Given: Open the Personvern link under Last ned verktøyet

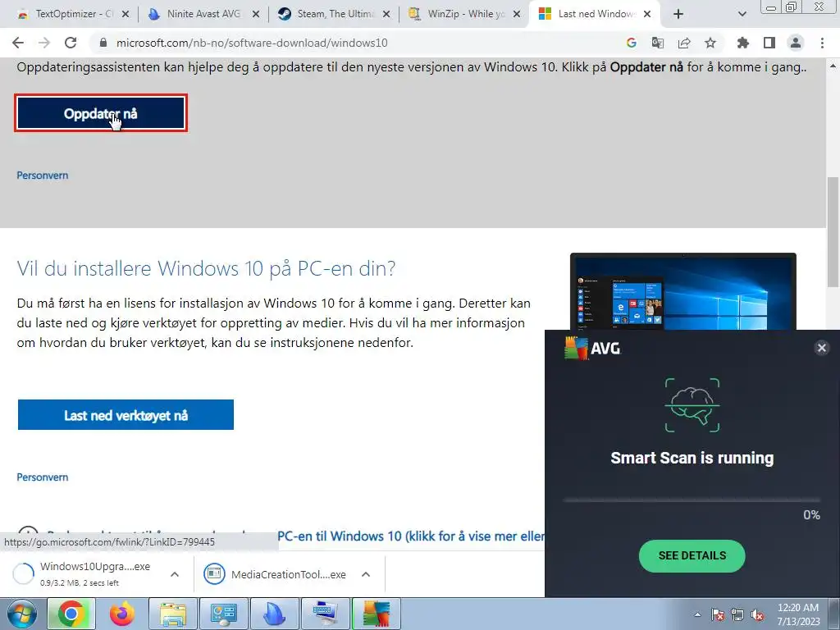Looking at the screenshot, I should (x=43, y=477).
